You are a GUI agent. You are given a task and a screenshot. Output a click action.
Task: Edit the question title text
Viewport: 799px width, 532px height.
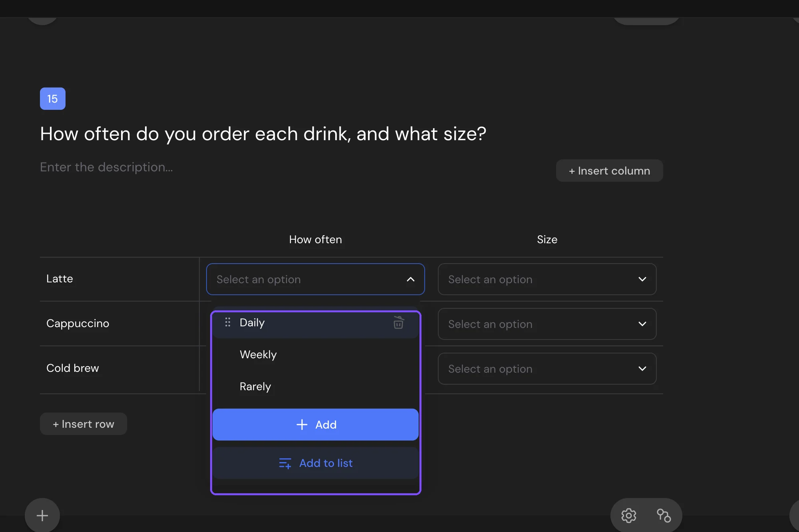coord(263,134)
